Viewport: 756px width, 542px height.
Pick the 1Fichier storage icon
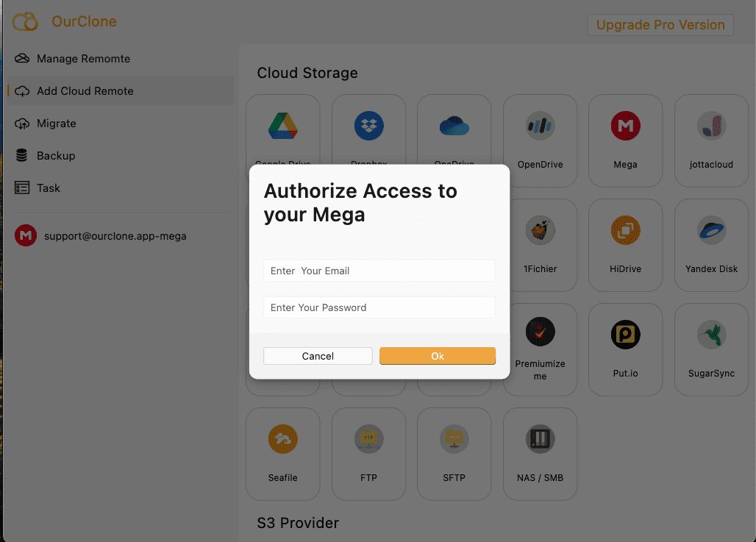pyautogui.click(x=540, y=230)
